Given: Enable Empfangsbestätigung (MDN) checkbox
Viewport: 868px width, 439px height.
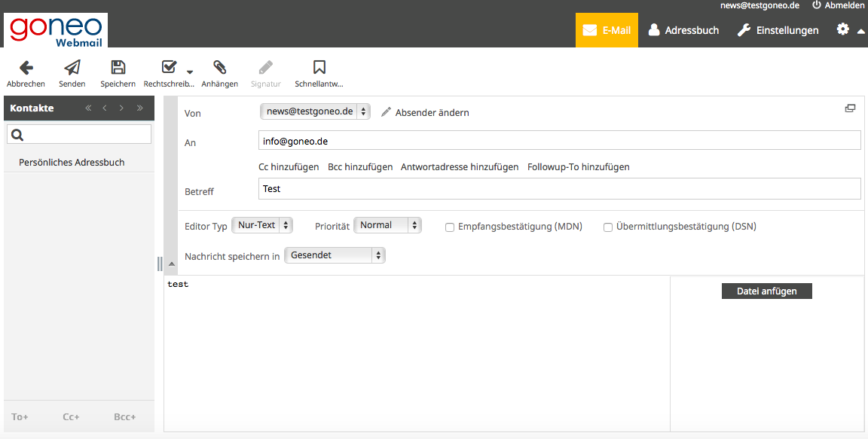Looking at the screenshot, I should point(450,227).
